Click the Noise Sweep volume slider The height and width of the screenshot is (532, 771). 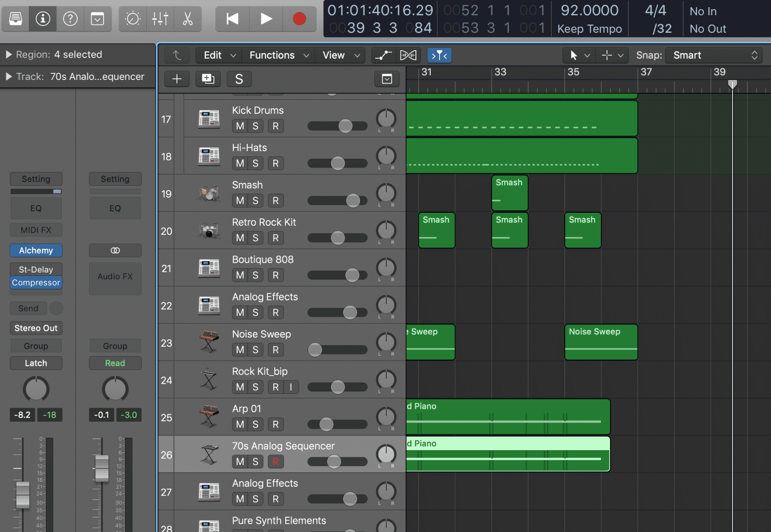(337, 350)
